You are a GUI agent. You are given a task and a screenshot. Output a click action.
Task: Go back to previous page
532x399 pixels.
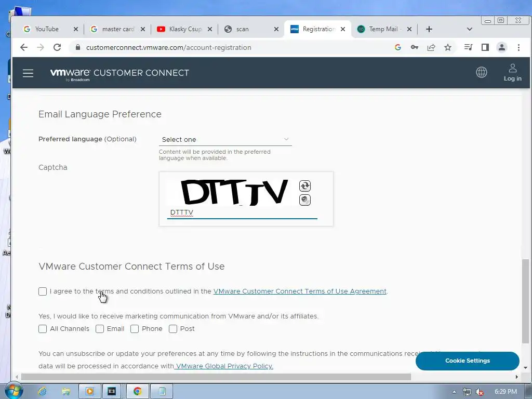pos(24,47)
